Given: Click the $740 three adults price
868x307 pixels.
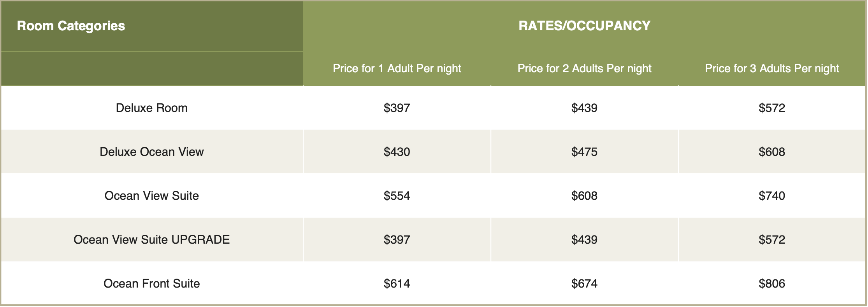Looking at the screenshot, I should (772, 195).
